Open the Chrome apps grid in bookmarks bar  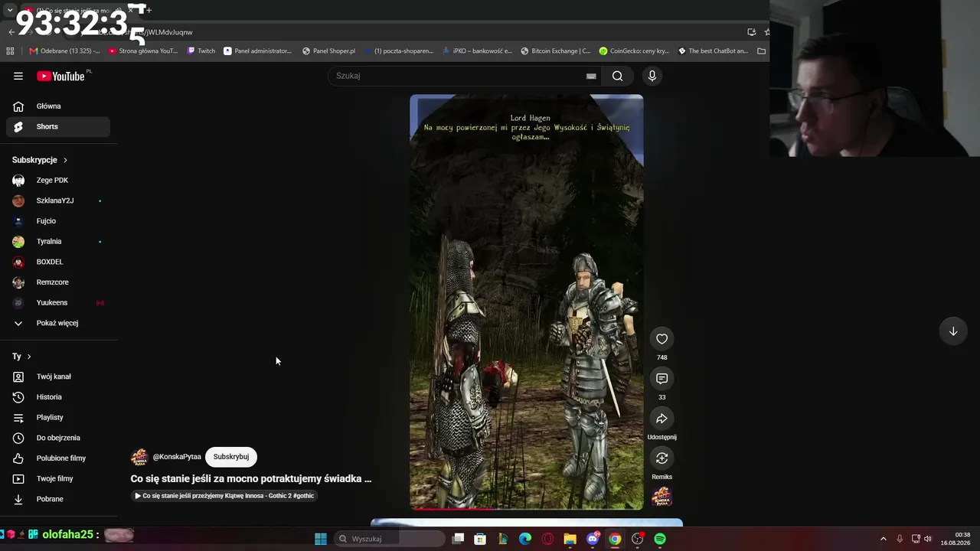point(10,51)
